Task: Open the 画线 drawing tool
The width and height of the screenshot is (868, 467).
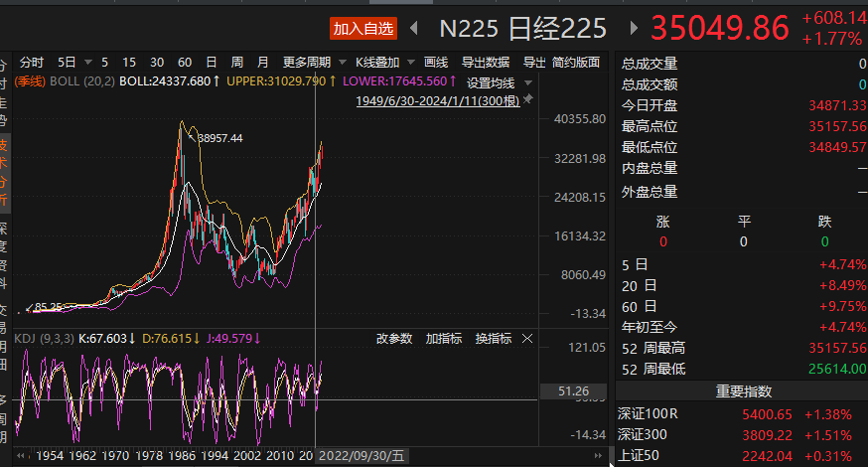Action: (436, 62)
